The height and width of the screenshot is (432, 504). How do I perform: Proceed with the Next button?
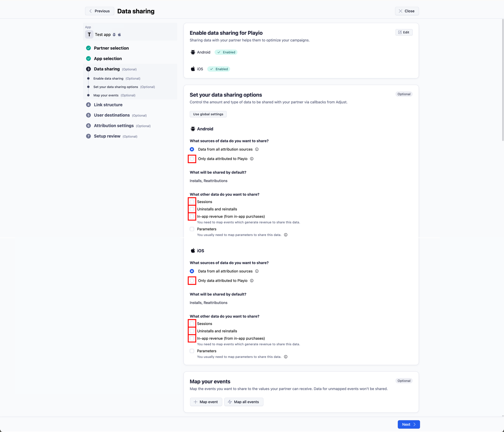[x=409, y=424]
